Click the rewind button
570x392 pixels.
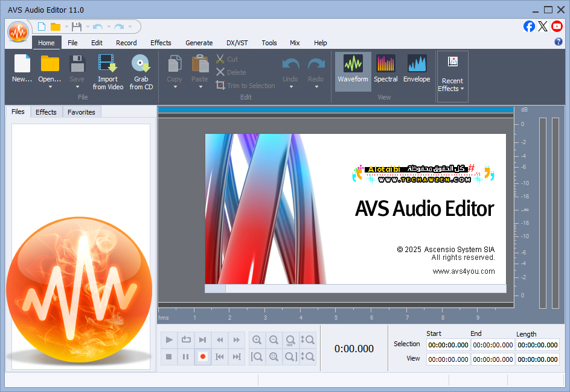220,340
